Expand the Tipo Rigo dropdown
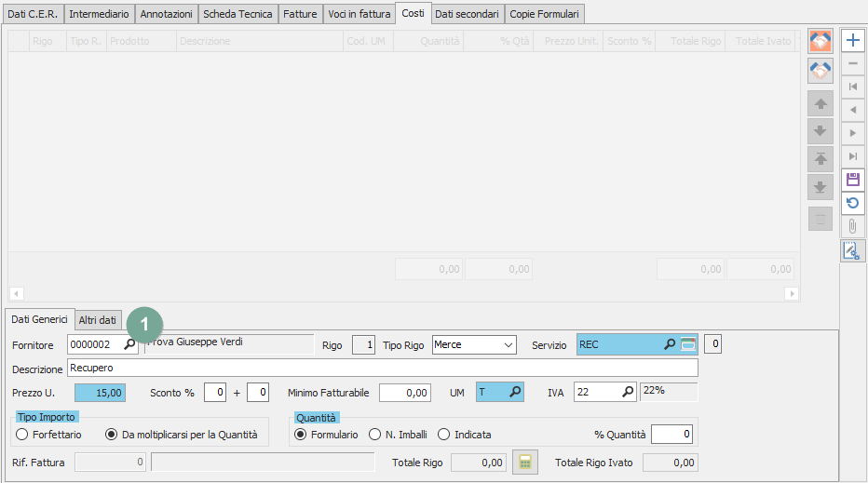Image resolution: width=868 pixels, height=483 pixels. coord(509,344)
